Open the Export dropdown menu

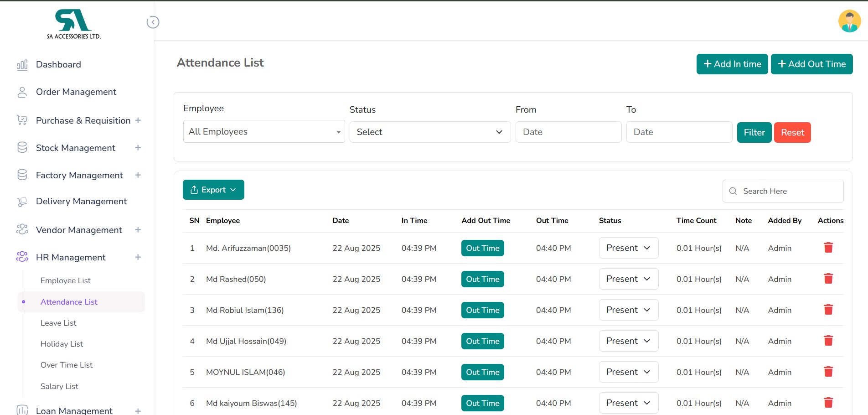click(x=213, y=190)
